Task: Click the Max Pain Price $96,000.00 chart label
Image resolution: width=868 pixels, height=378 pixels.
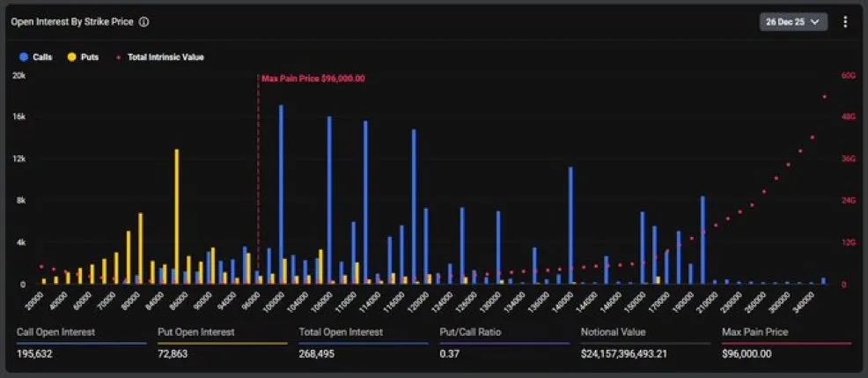Action: (313, 78)
